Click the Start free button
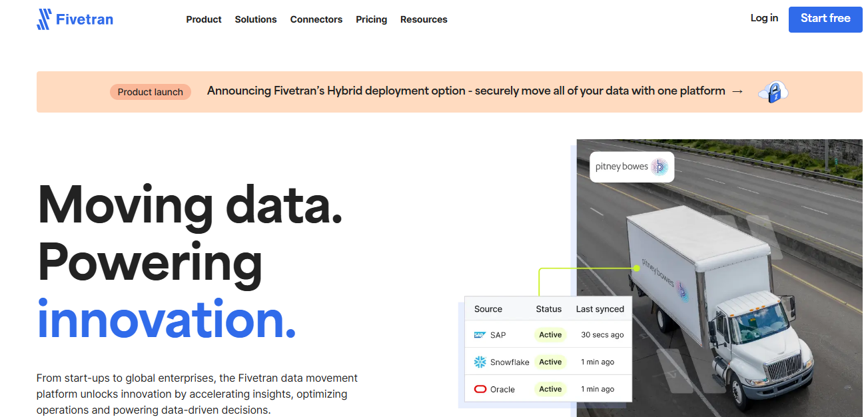Viewport: 868px width, 417px height. tap(825, 19)
